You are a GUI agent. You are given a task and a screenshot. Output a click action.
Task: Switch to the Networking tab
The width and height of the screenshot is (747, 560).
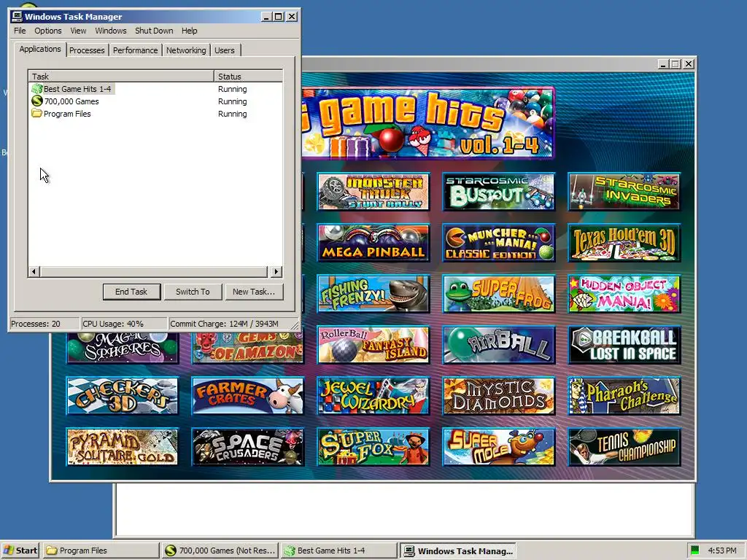[x=186, y=50]
